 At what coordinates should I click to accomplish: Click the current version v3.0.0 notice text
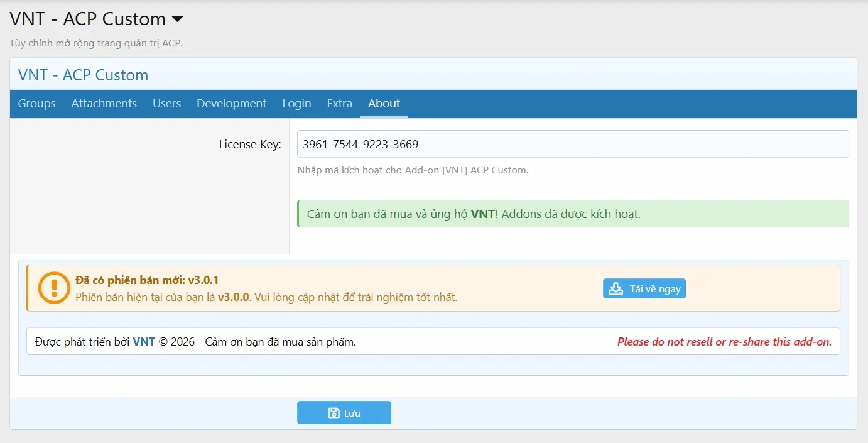pos(266,297)
